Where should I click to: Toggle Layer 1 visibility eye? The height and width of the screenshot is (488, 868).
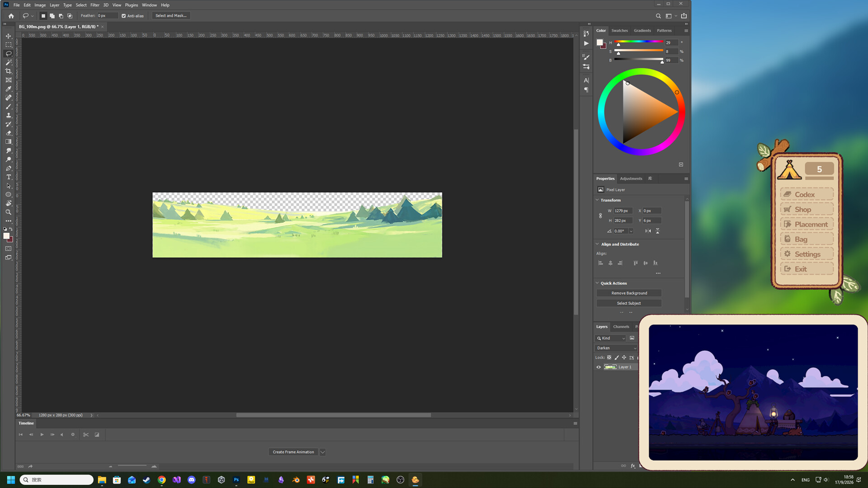[599, 367]
